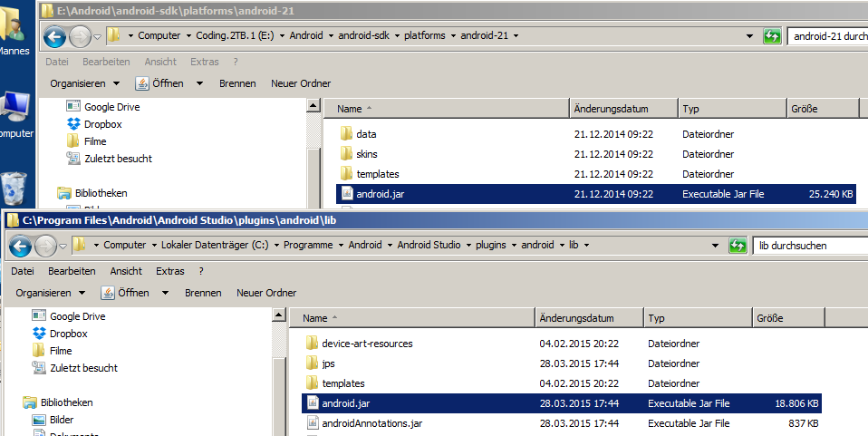Open Zuletzt besucht in the top window
Screen dimensions: 868x436
(x=109, y=159)
